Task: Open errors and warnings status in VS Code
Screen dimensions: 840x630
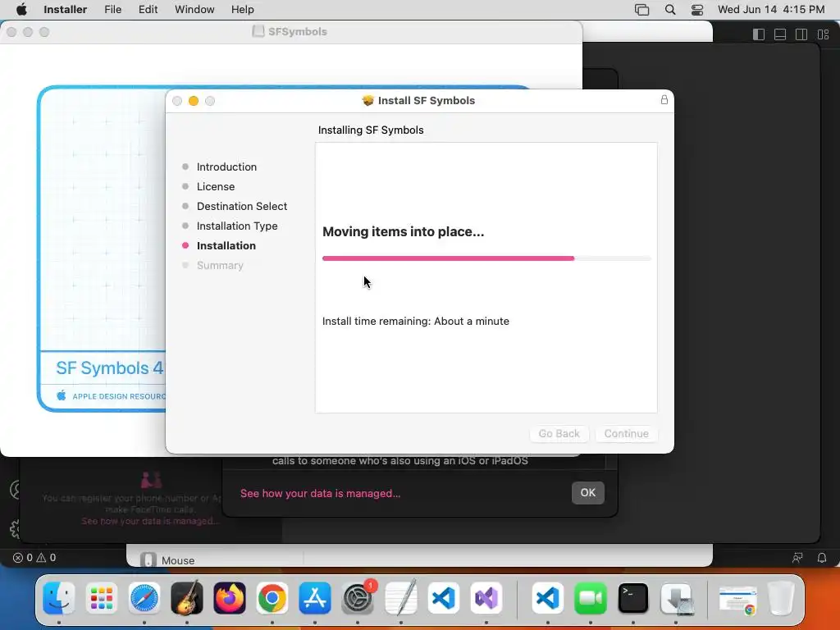Action: coord(34,558)
